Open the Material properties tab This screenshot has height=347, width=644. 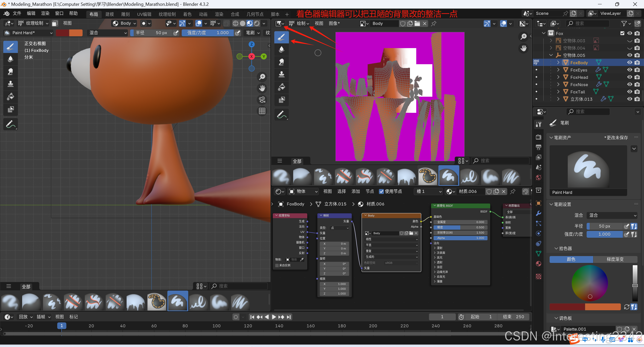point(538,264)
